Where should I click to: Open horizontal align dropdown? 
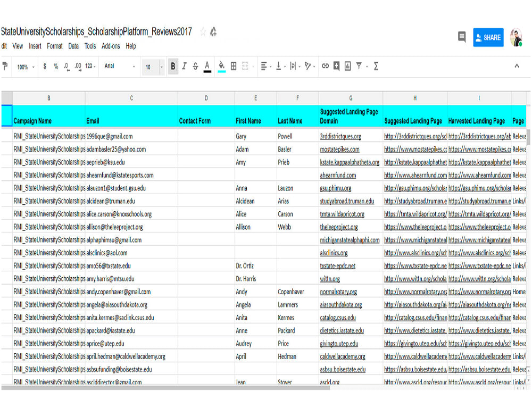(x=265, y=66)
